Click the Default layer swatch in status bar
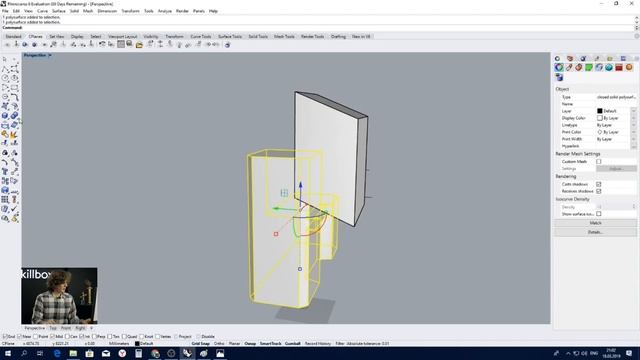Screen dimensions: 640x360 click(x=137, y=344)
